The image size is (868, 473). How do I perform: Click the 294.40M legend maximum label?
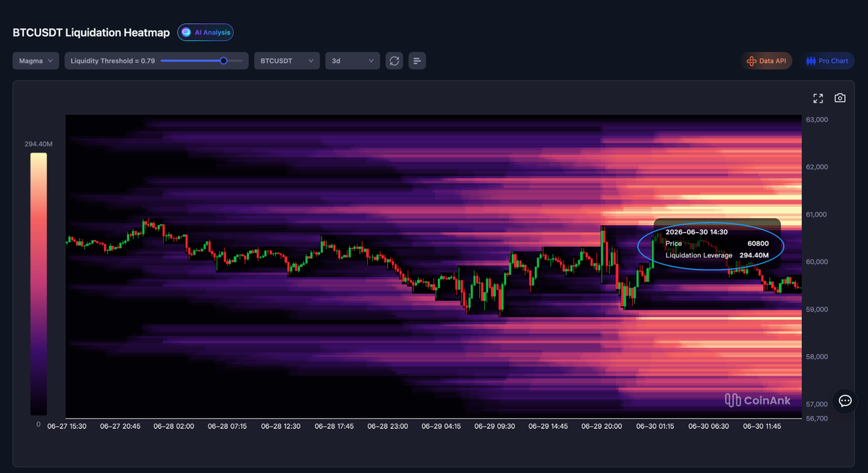38,144
